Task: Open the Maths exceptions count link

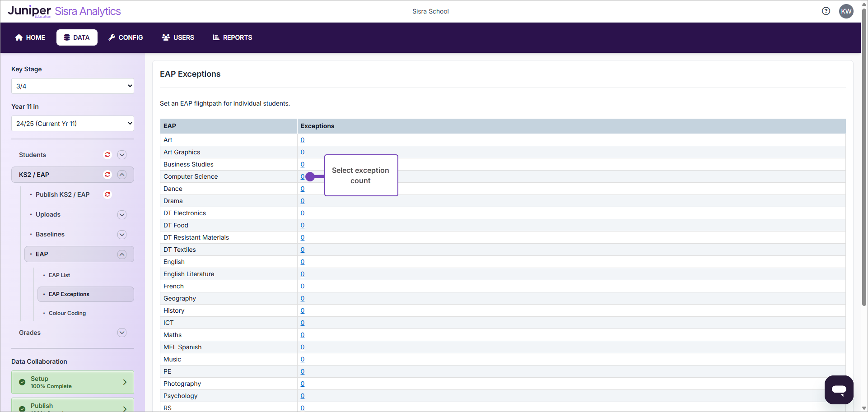Action: 303,335
